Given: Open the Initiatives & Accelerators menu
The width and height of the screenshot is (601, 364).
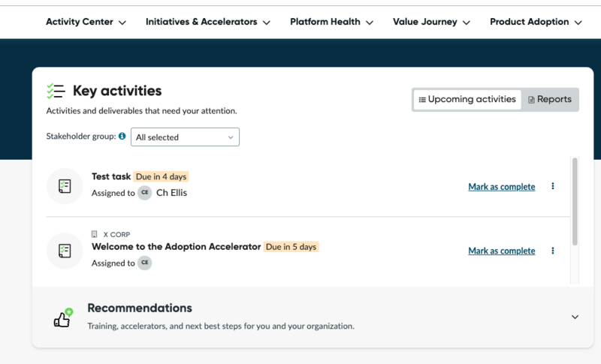Looking at the screenshot, I should pos(208,22).
